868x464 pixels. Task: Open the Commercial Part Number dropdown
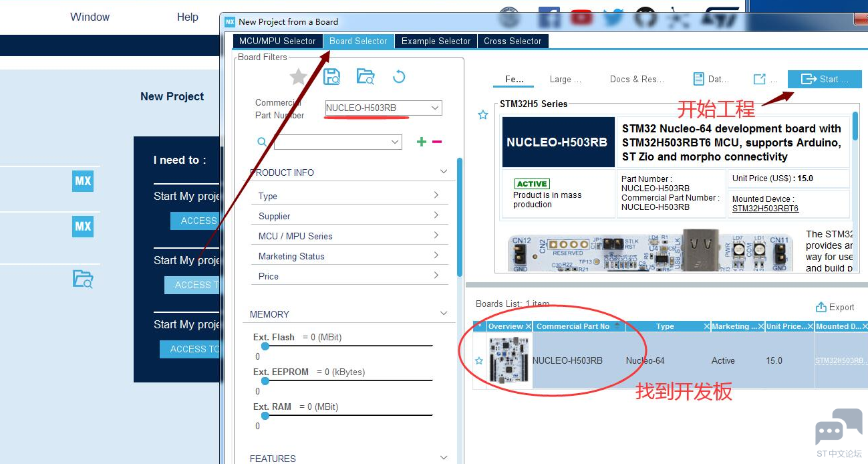tap(435, 108)
